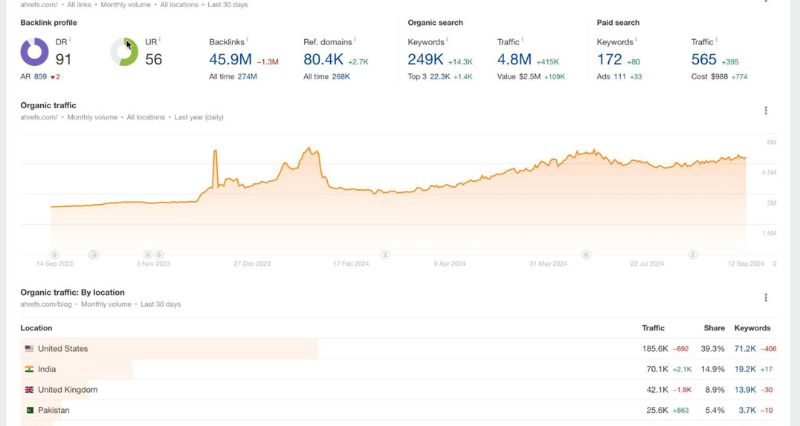Viewport: 800px width, 426px height.
Task: Click the ahrefs.com/blog target under By location
Action: click(46, 304)
